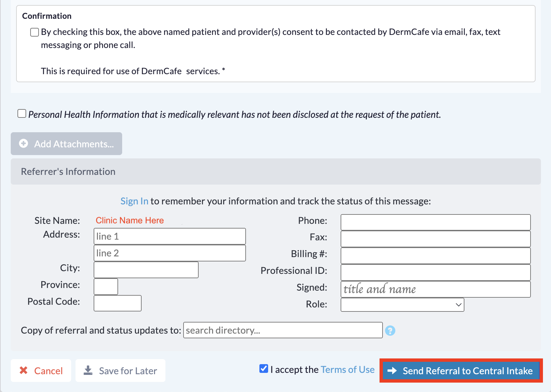Click the download icon on Save for Later
Screen dimensions: 551x392
88,370
